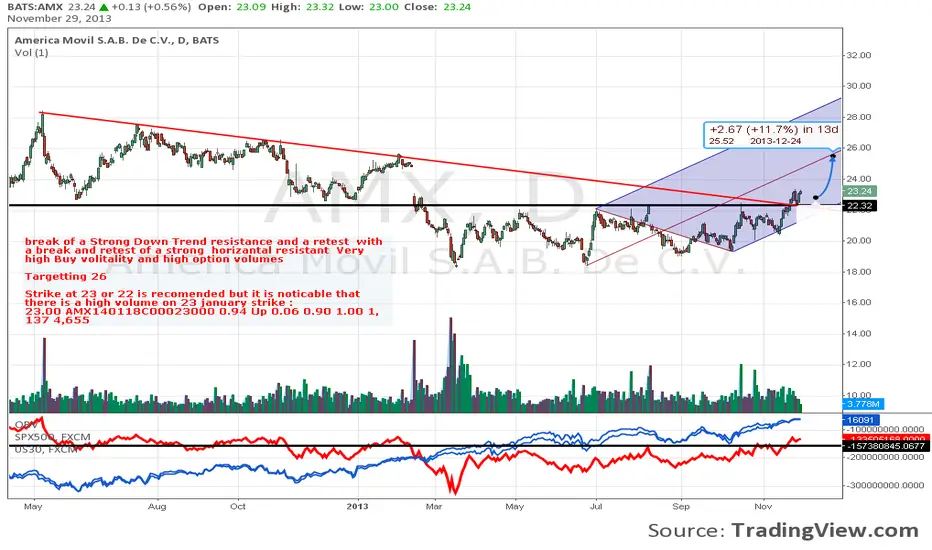
Task: Click the 26.00 price axis label
Action: pyautogui.click(x=859, y=148)
